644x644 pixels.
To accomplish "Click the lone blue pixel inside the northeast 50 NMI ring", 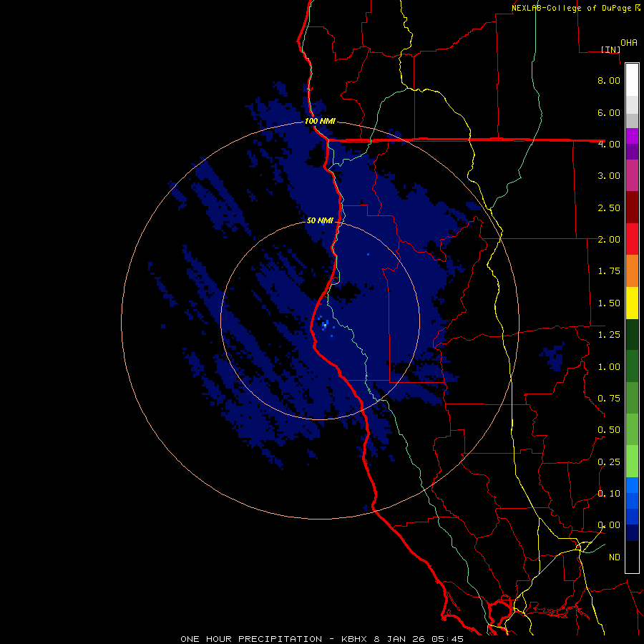I will (x=368, y=255).
